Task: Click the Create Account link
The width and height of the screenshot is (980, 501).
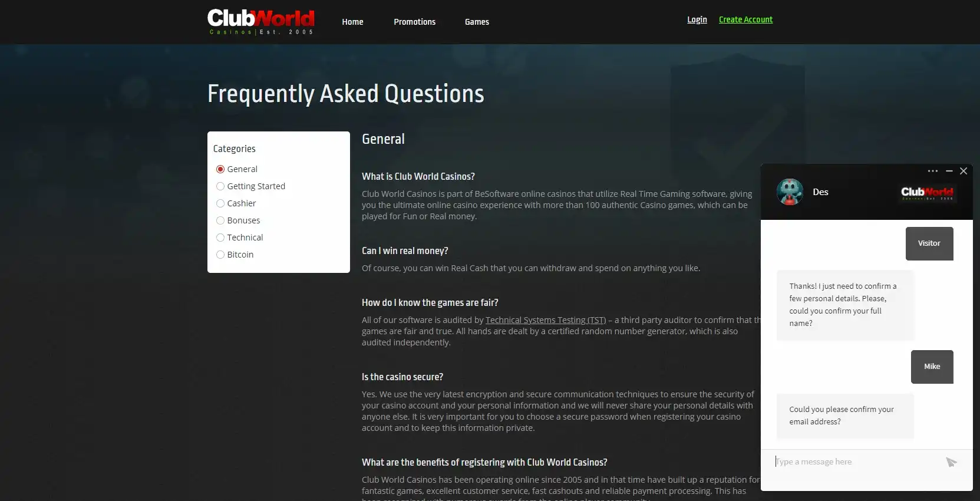Action: [x=745, y=19]
